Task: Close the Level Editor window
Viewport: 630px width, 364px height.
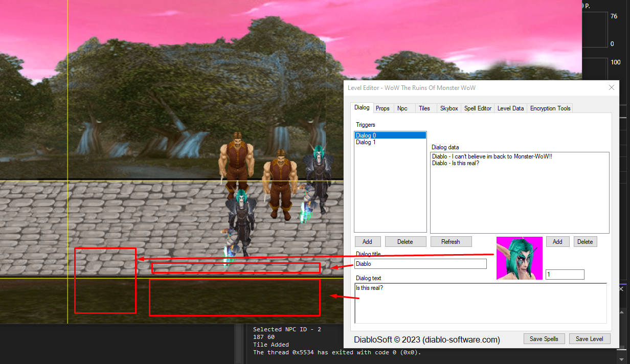Action: tap(611, 87)
